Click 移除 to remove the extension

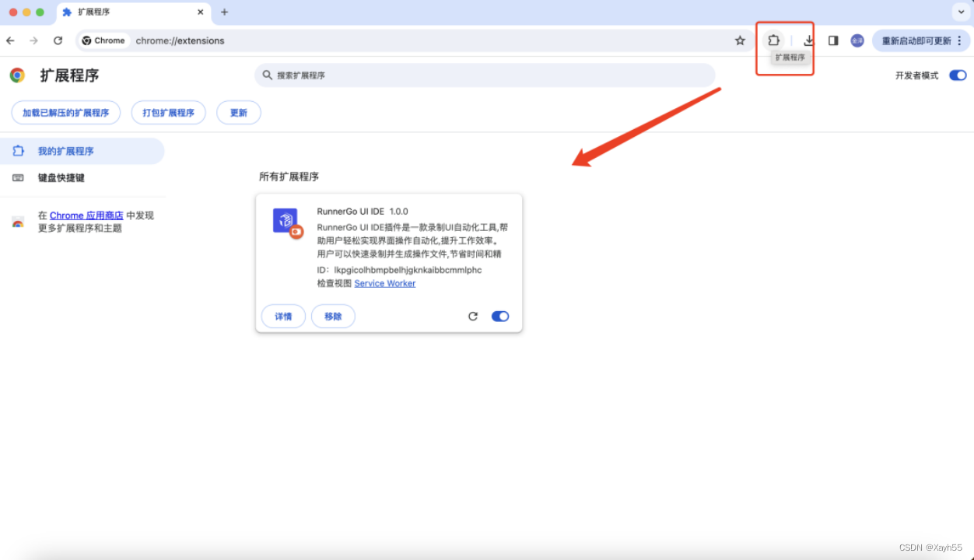(333, 317)
